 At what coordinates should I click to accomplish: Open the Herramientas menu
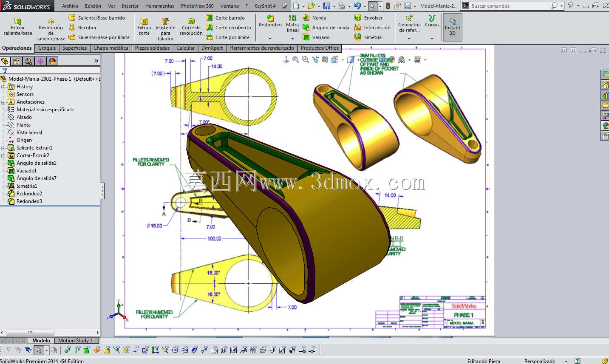pyautogui.click(x=160, y=6)
